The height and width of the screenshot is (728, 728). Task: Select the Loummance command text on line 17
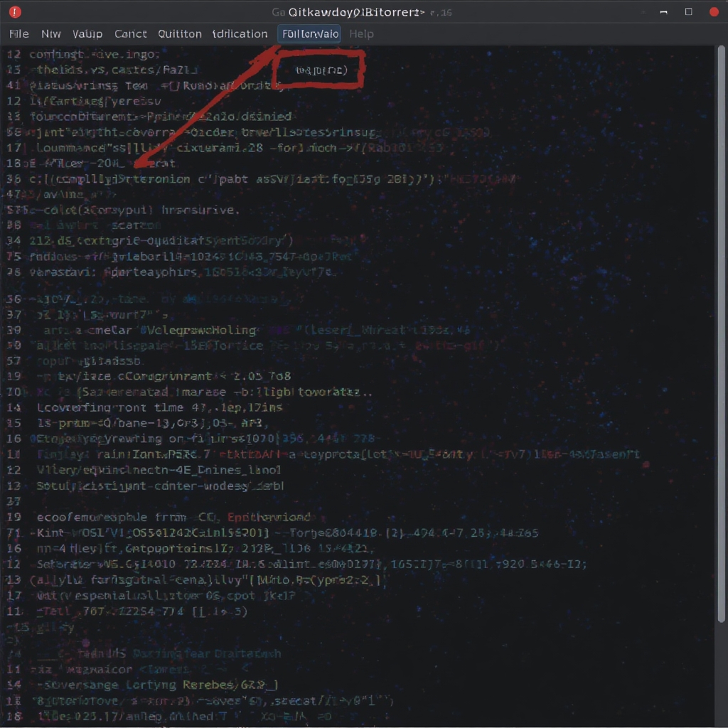click(x=68, y=146)
